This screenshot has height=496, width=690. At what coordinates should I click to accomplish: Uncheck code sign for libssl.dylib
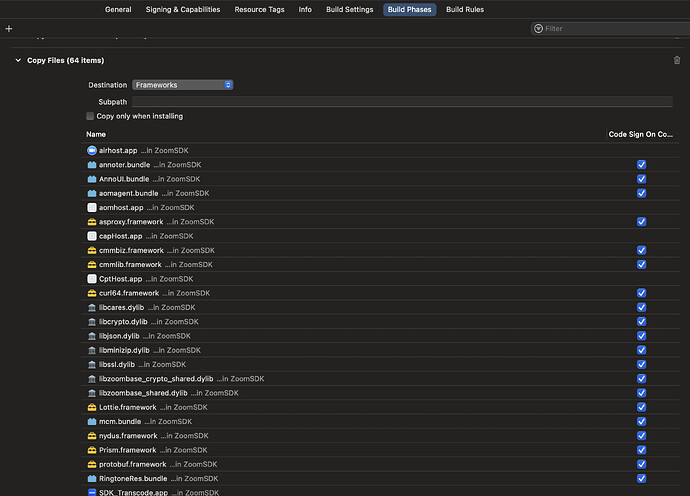click(641, 364)
